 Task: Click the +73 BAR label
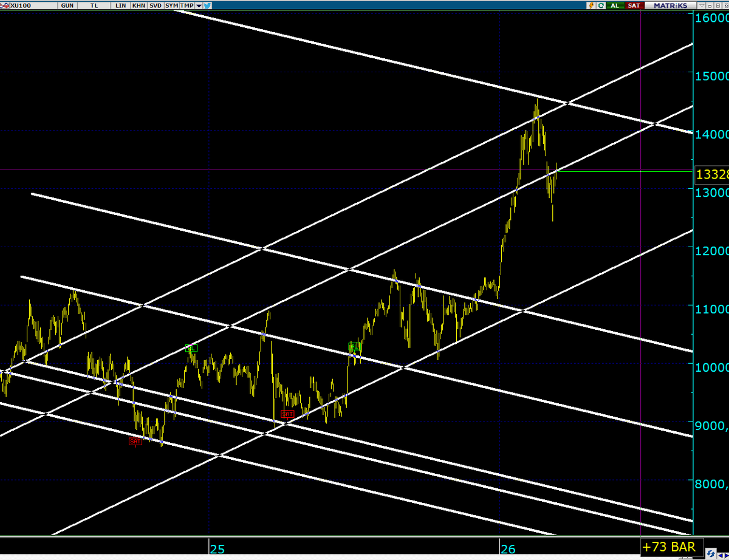point(671,547)
